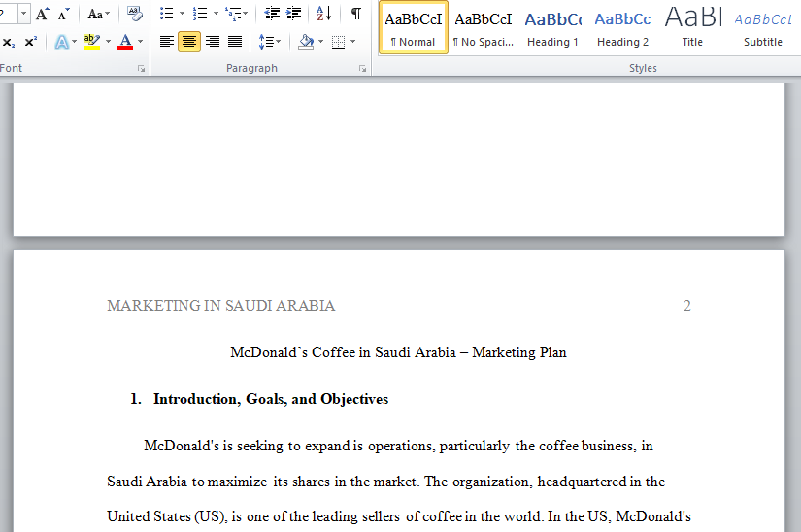Apply the Title style
801x532 pixels.
tap(692, 27)
